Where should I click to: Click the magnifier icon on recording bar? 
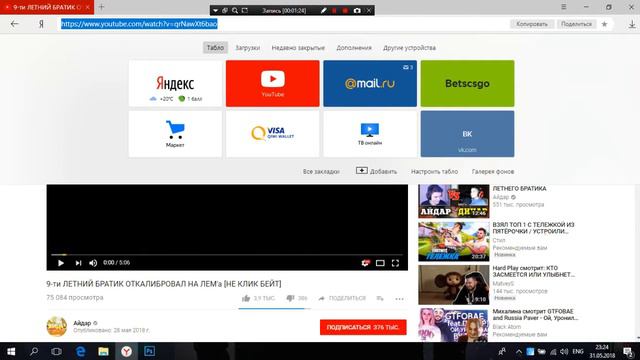[x=235, y=10]
